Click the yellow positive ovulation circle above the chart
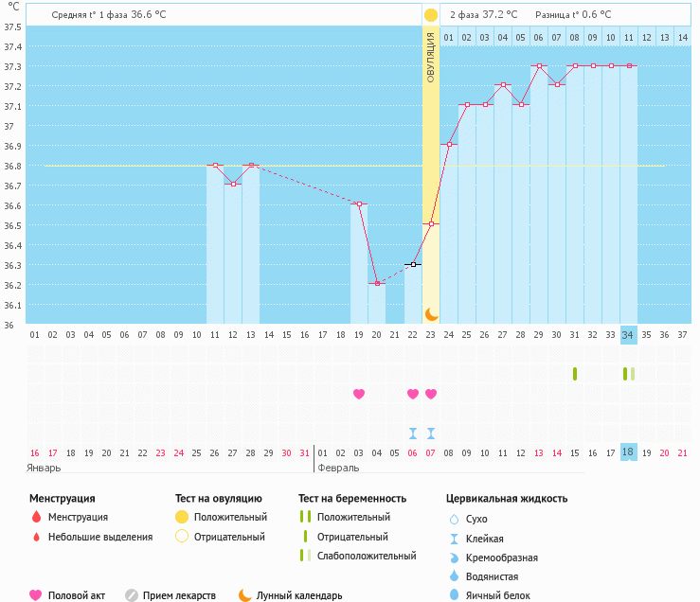 (431, 15)
